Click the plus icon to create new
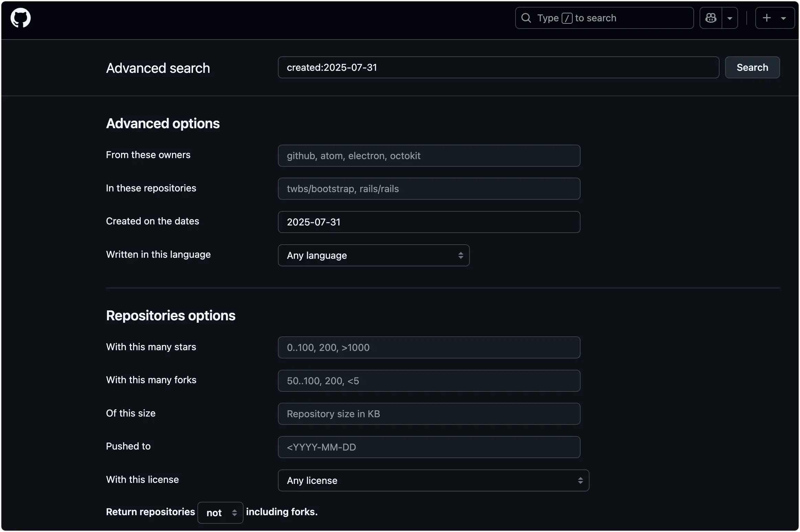800x532 pixels. point(766,18)
